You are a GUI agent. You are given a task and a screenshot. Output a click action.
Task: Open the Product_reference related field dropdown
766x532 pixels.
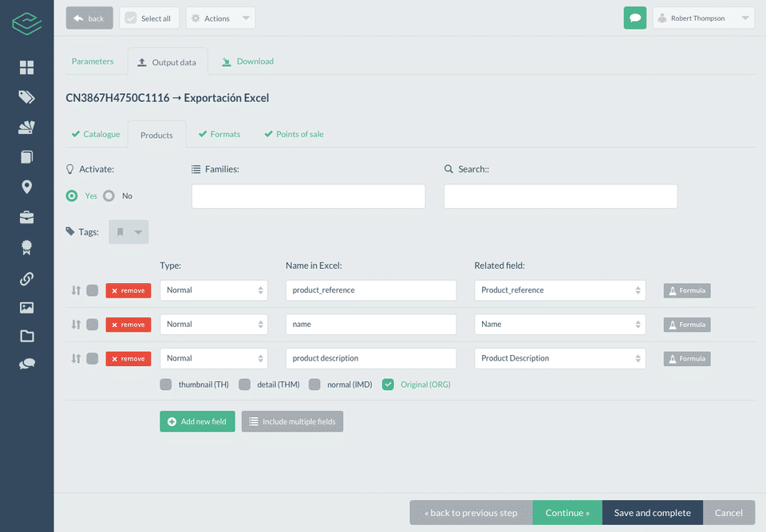tap(560, 290)
